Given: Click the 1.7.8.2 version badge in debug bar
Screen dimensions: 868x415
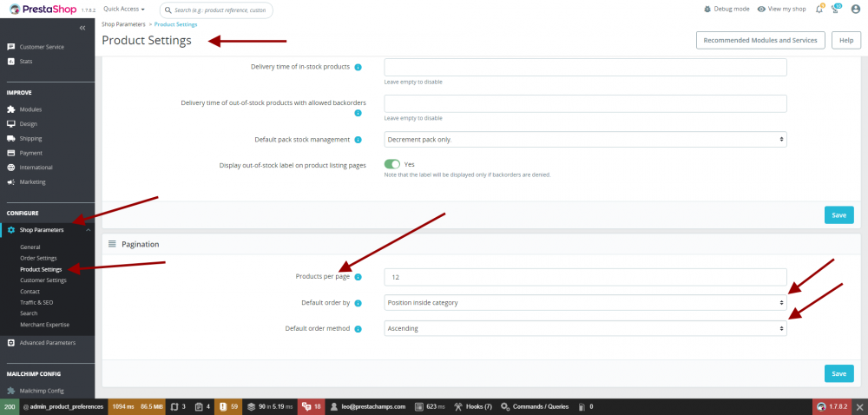Looking at the screenshot, I should tap(832, 406).
